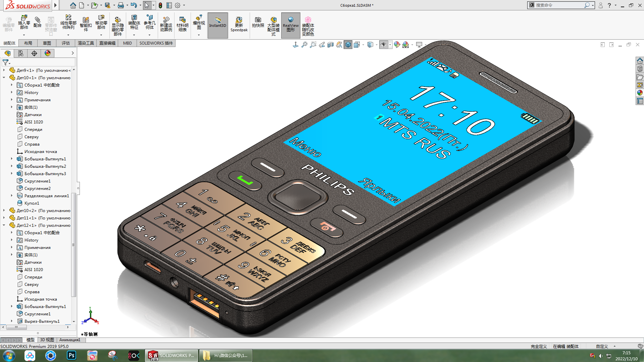Click the Rebuild traffic light icon

pos(160,5)
